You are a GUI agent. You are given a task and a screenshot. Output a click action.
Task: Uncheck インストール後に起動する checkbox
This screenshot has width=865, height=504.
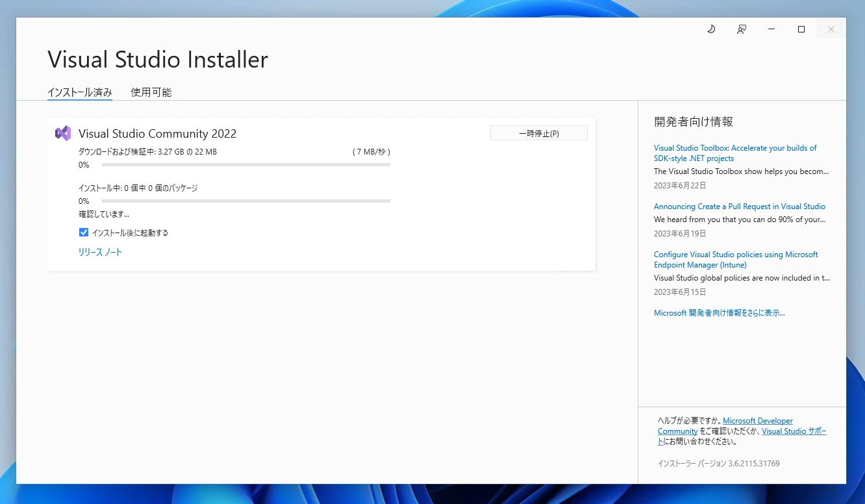(x=84, y=233)
